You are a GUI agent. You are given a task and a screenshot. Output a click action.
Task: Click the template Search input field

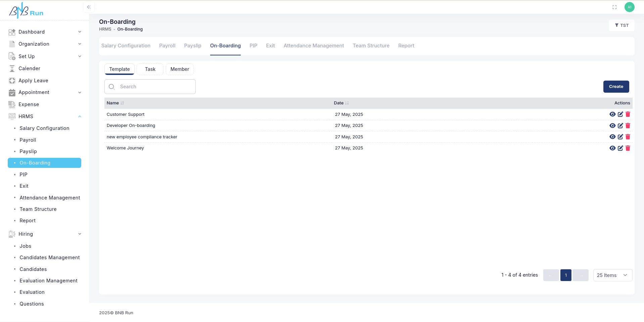[154, 87]
